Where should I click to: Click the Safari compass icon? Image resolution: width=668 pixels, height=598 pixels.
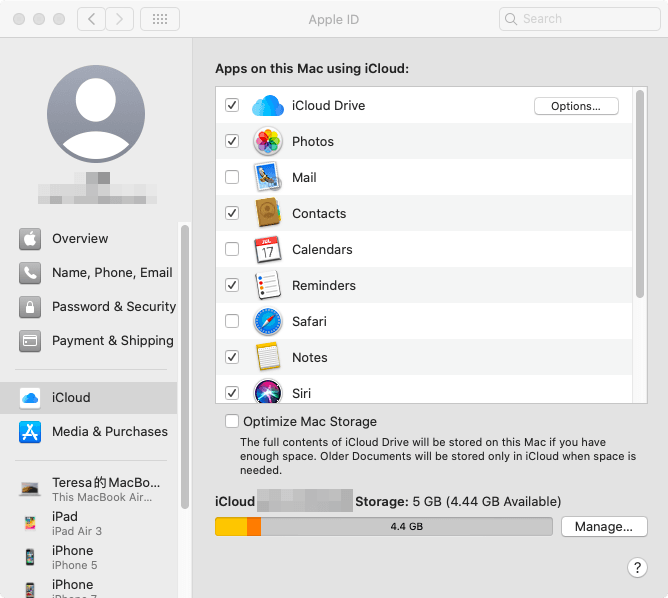click(268, 322)
